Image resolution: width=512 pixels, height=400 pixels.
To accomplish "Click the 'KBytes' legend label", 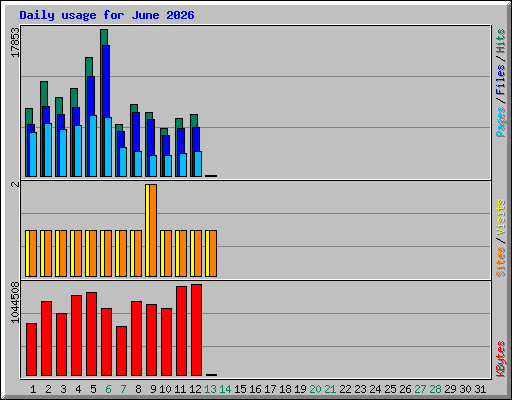I will point(500,359).
